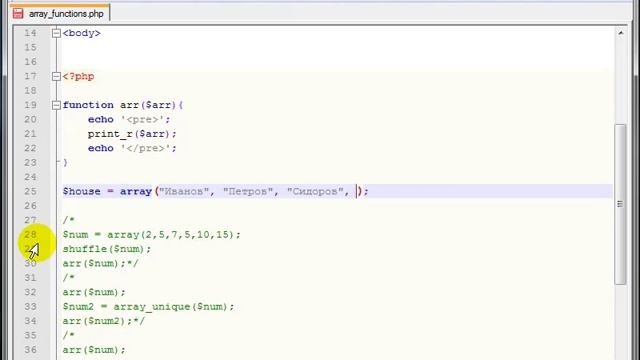Click the comment opener /* on line 27
Screen dimensions: 640x360
click(x=69, y=220)
